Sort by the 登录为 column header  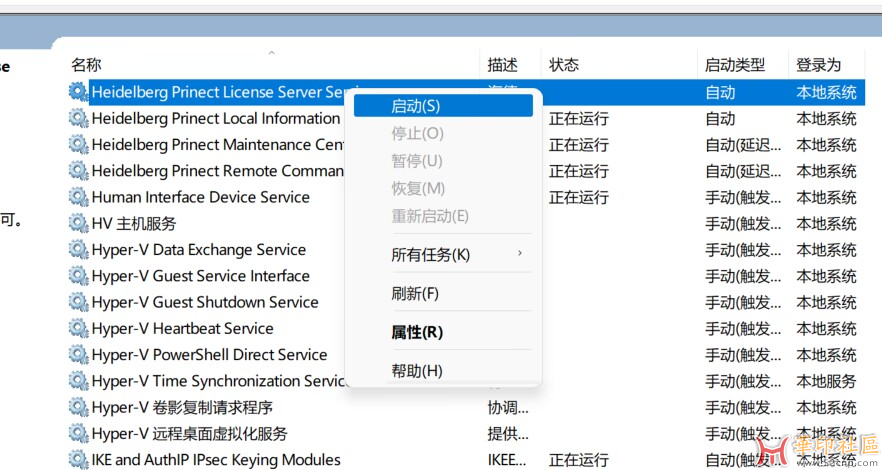click(818, 65)
